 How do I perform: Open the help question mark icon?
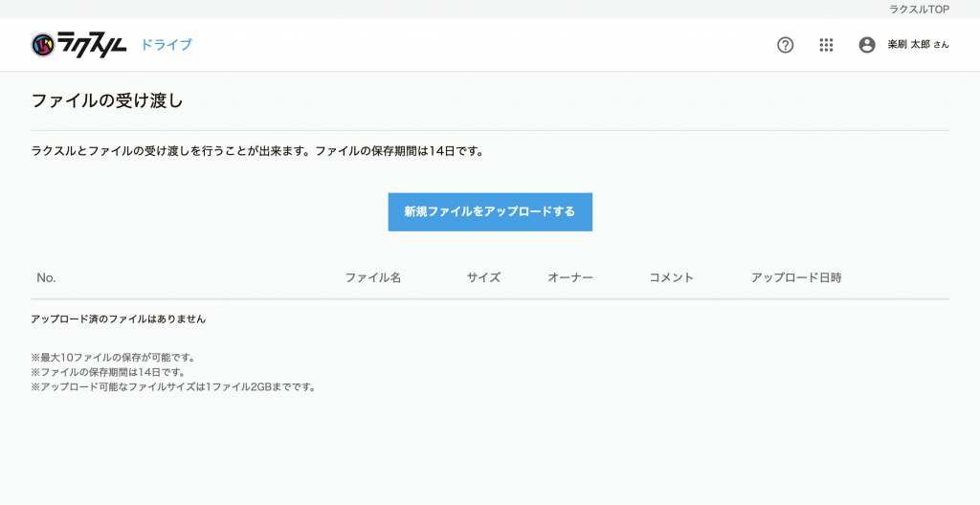[x=785, y=45]
